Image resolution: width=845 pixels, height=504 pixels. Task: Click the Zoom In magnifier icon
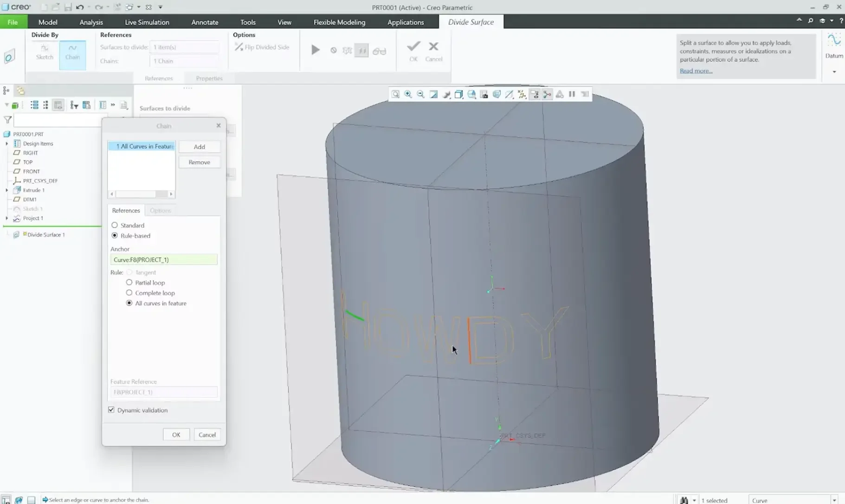coord(408,94)
